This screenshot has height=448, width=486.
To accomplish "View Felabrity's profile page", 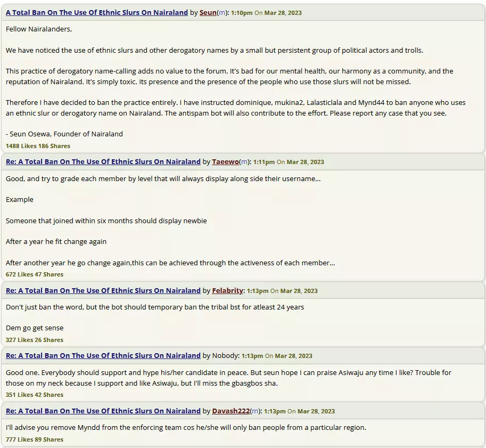I will 227,291.
